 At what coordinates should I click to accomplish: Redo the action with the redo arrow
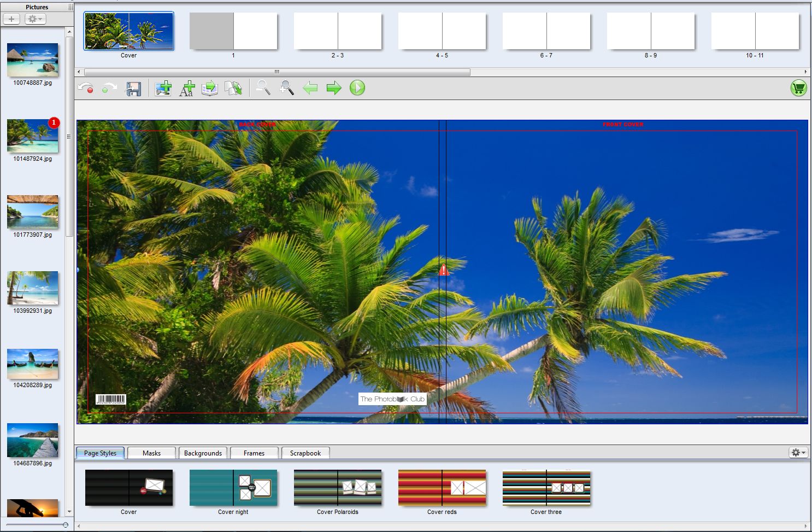click(x=109, y=88)
